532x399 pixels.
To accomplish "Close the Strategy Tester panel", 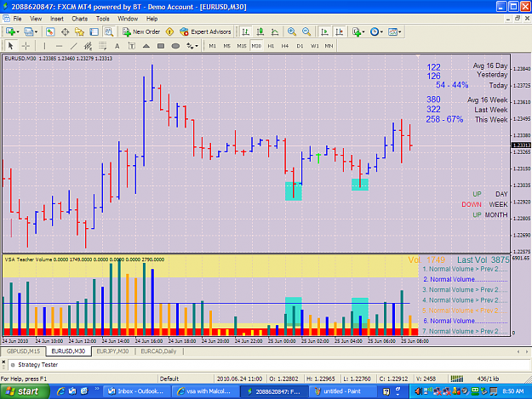I will (x=3, y=362).
